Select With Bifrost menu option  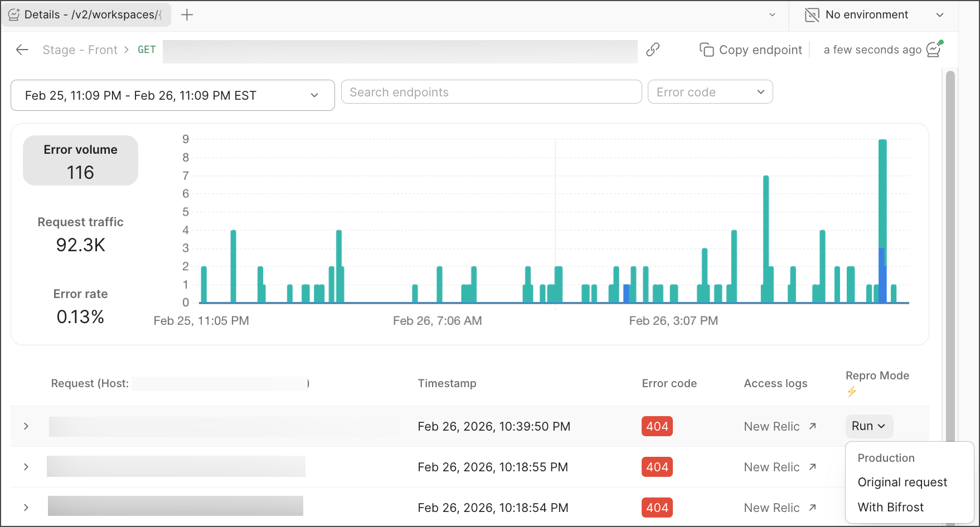pyautogui.click(x=890, y=507)
